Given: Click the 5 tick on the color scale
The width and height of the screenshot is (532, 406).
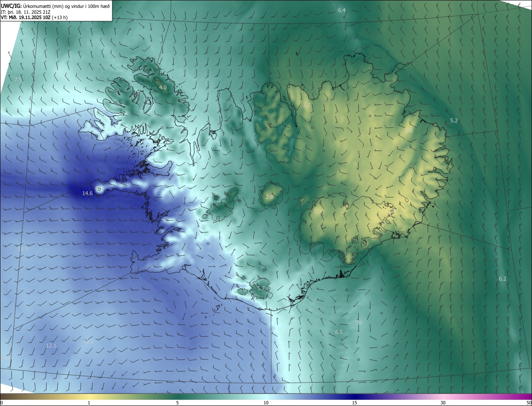Looking at the screenshot, I should click(177, 403).
